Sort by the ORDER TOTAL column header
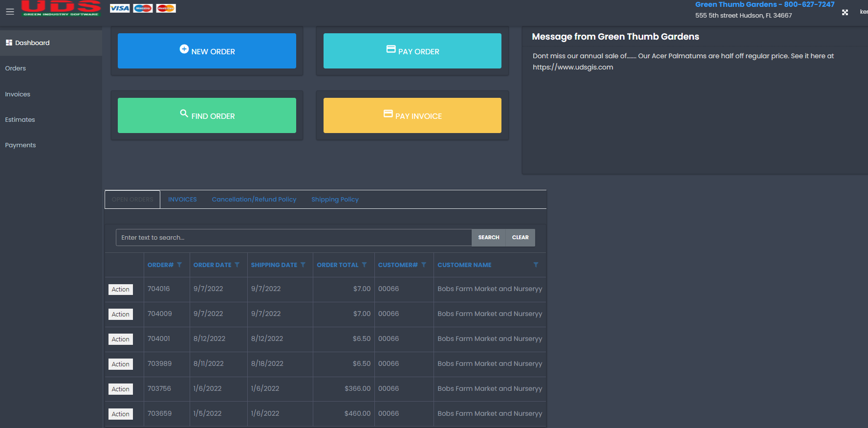Image resolution: width=868 pixels, height=428 pixels. tap(338, 265)
